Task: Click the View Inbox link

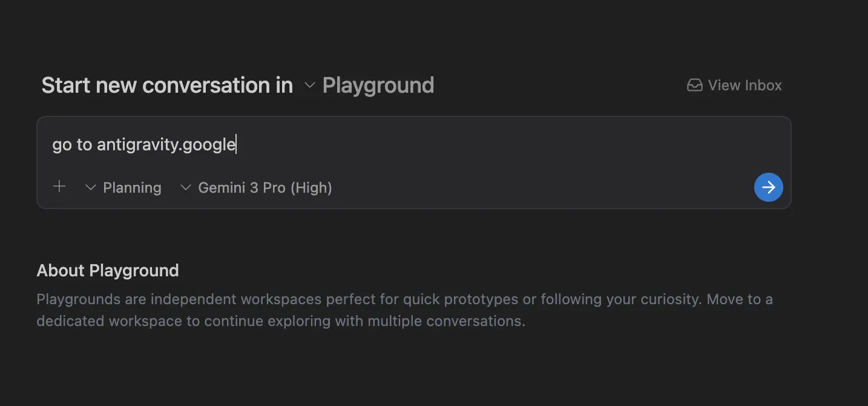Action: click(745, 85)
